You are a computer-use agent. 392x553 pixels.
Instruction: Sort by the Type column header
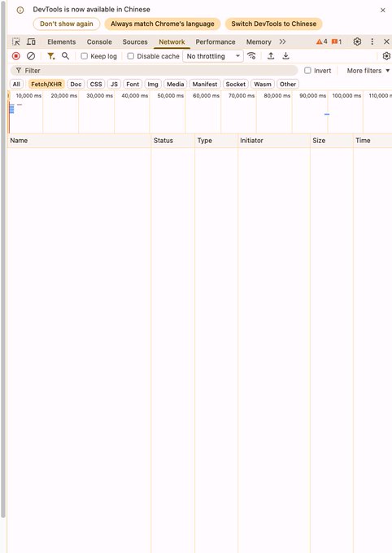(216, 141)
